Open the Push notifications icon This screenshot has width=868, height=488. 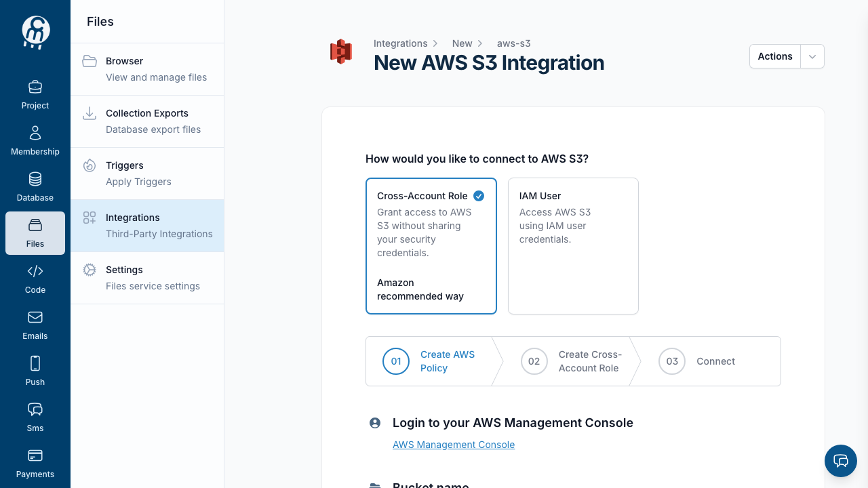(x=35, y=363)
